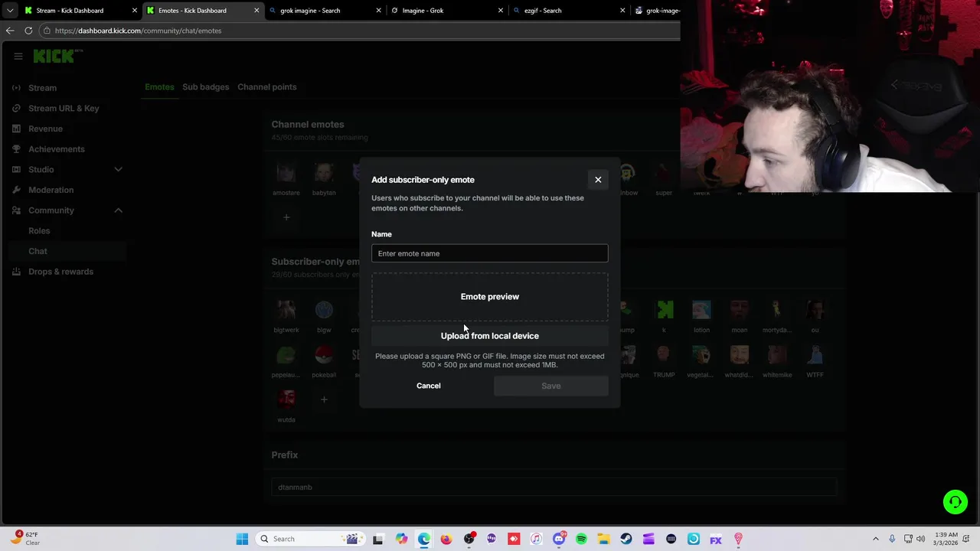Viewport: 980px width, 551px height.
Task: Click the browser address bar URL
Action: [138, 31]
